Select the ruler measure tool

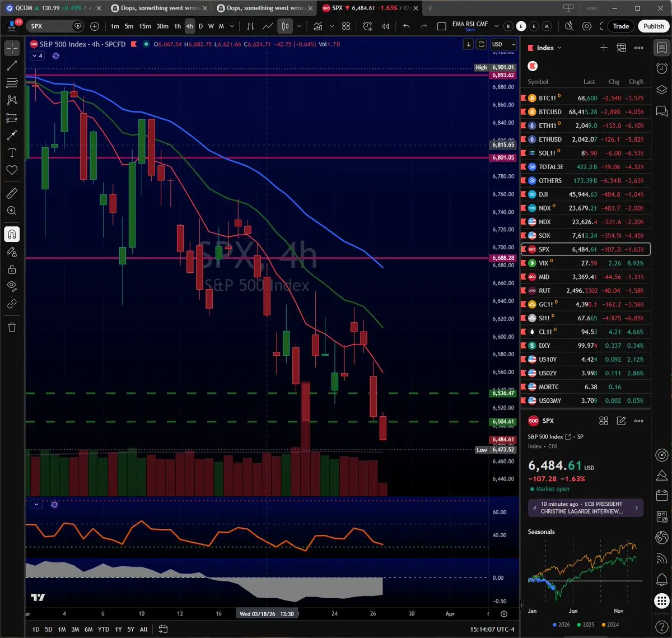coord(12,193)
